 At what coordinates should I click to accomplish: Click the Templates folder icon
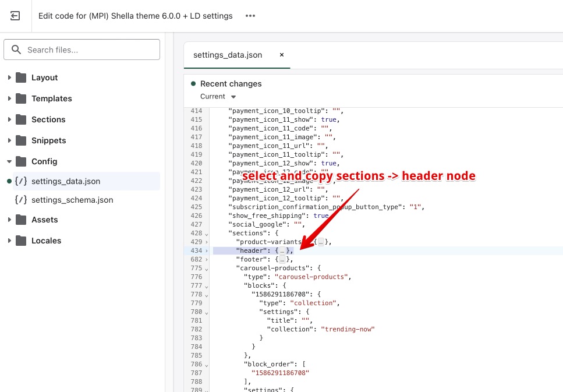coord(21,98)
